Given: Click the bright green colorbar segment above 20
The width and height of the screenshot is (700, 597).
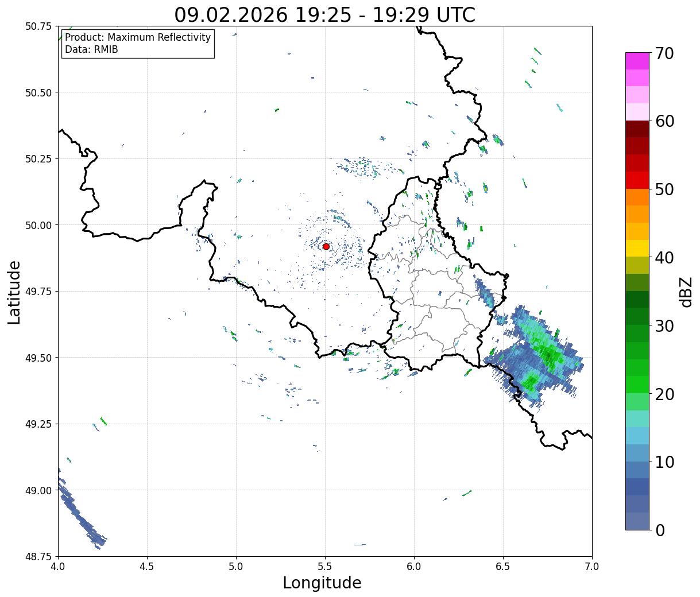Looking at the screenshot, I should (637, 384).
